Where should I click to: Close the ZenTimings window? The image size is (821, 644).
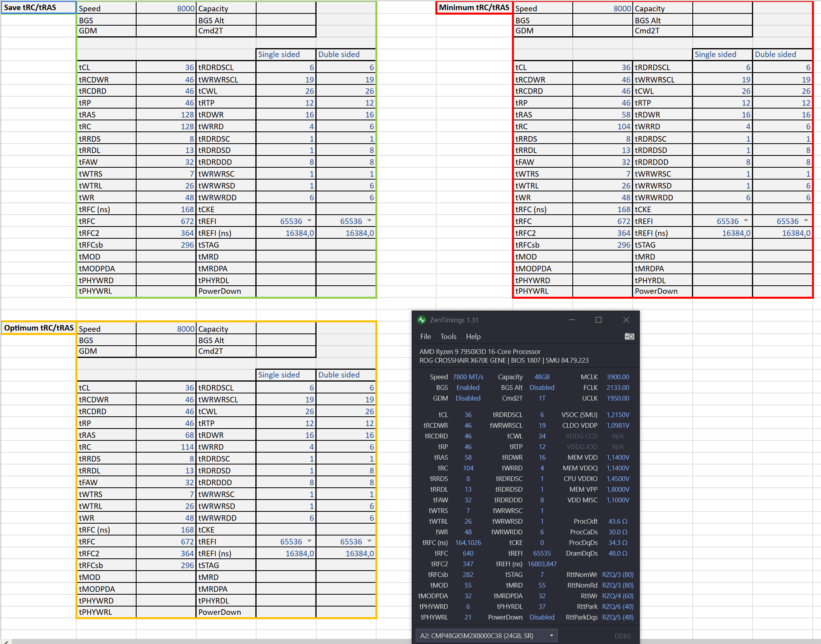626,320
